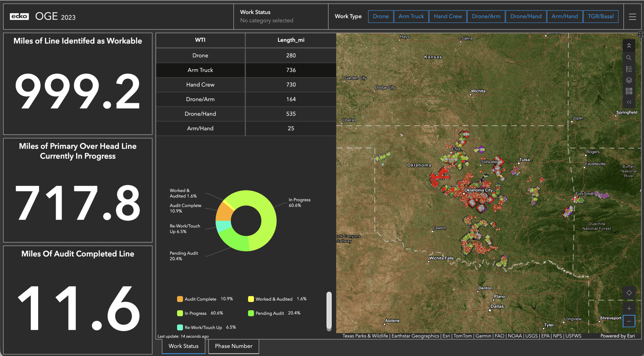Open the map layers icon
The image size is (644, 356).
tap(629, 80)
